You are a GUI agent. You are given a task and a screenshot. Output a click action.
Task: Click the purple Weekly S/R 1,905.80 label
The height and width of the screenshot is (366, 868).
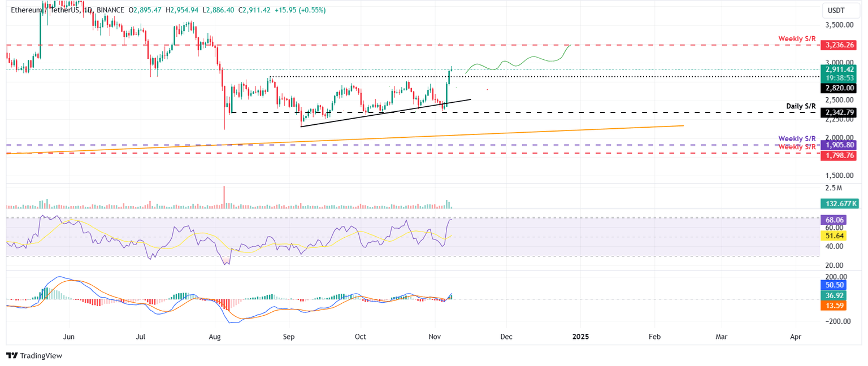tap(837, 145)
